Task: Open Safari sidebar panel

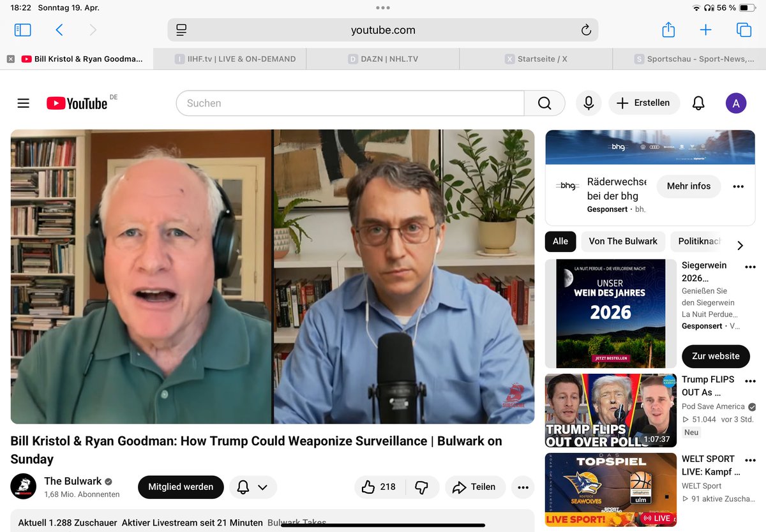Action: tap(22, 30)
